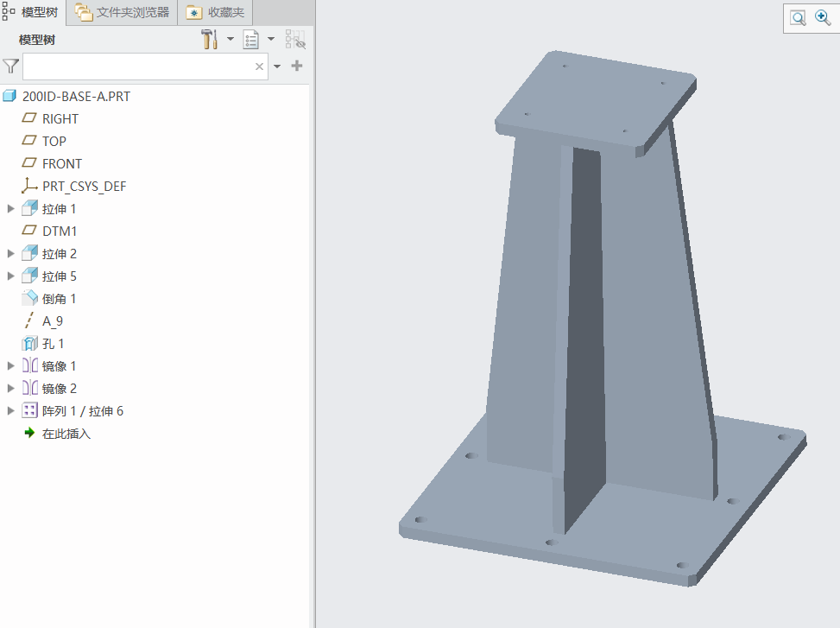Clear search field with the X
Screen dimensions: 840x628
click(x=259, y=67)
